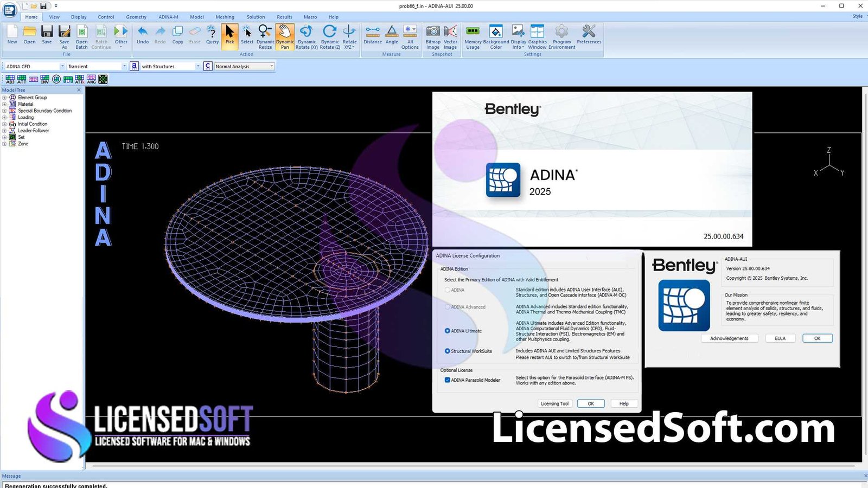Close the Model Tree panel
The height and width of the screenshot is (488, 868).
click(x=79, y=90)
